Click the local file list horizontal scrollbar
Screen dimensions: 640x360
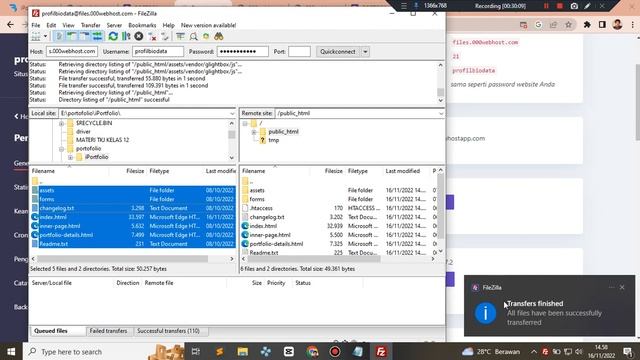[x=133, y=259]
